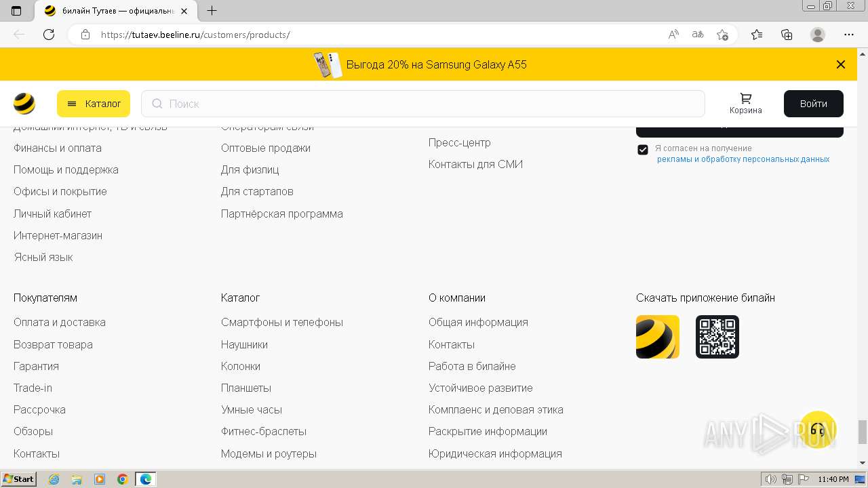Screen dimensions: 868x488
Task: Open Обзоры link
Action: 33,431
